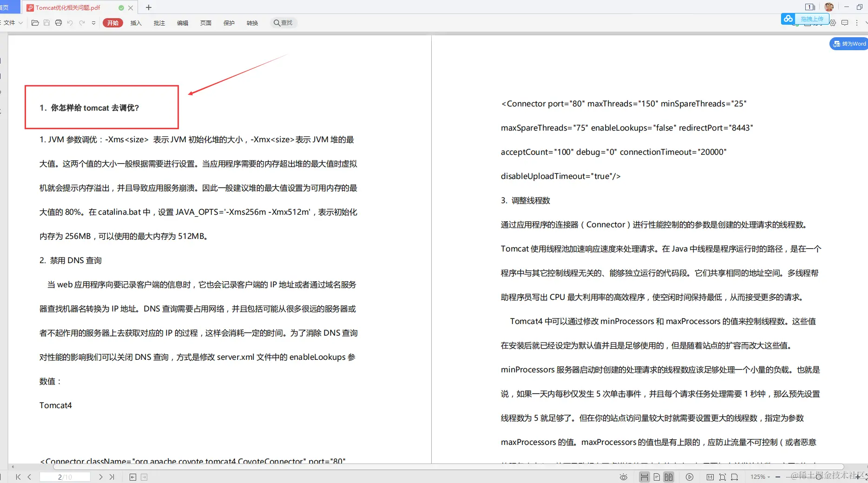Start slideshow playback
The image size is (868, 483).
(x=690, y=477)
